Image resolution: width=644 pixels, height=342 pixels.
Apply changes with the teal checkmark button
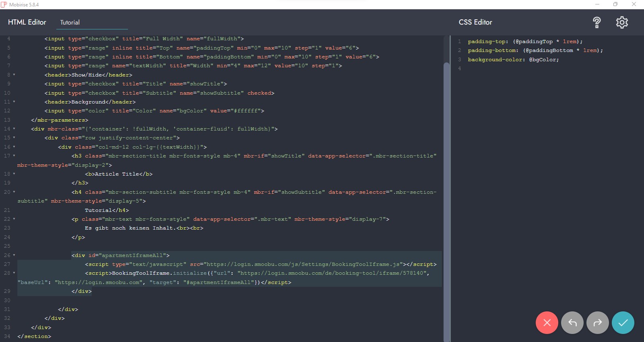point(623,323)
